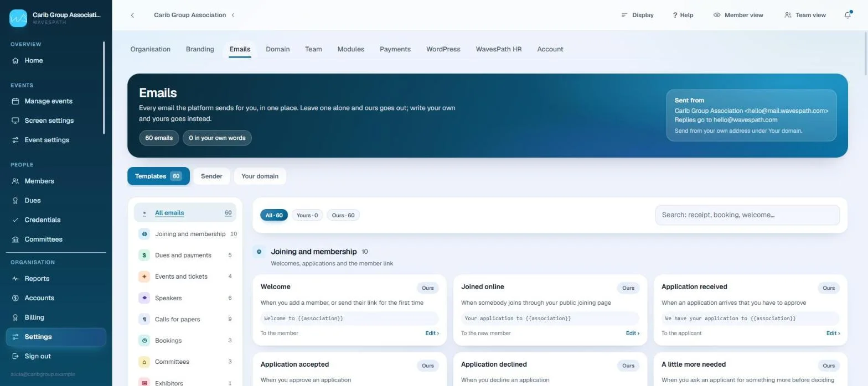The image size is (868, 386).
Task: Edit the Joined online email template
Action: coord(632,333)
